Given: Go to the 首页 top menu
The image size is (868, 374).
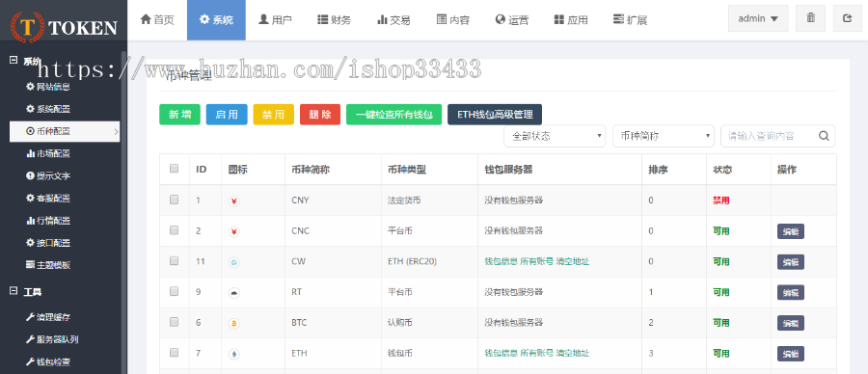Looking at the screenshot, I should (157, 20).
